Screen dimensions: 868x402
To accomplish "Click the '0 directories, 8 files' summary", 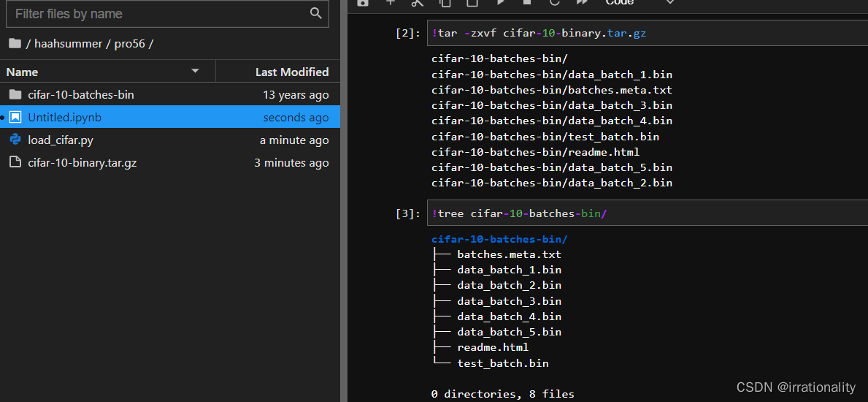I will click(503, 394).
